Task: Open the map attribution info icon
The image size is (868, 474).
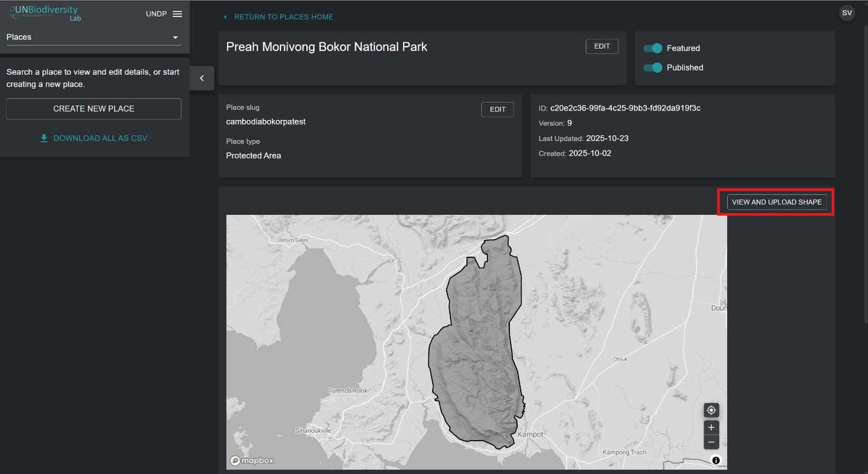Action: [716, 461]
